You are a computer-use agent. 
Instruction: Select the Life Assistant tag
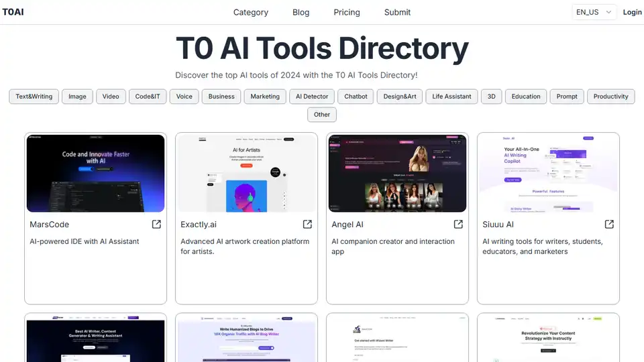click(x=451, y=97)
